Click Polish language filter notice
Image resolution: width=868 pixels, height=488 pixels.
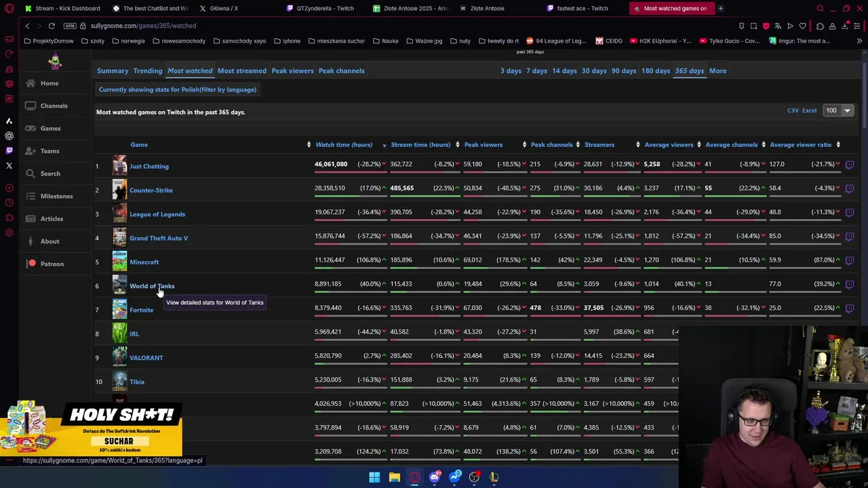click(x=178, y=89)
